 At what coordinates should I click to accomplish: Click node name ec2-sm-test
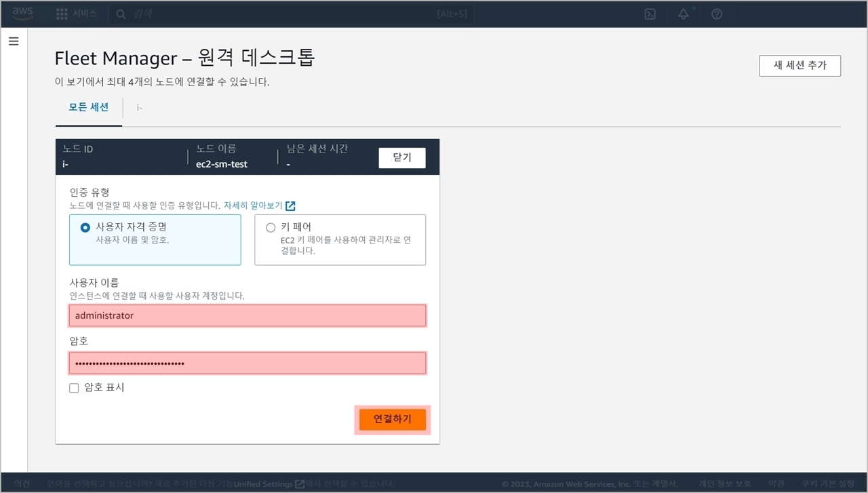tap(222, 164)
